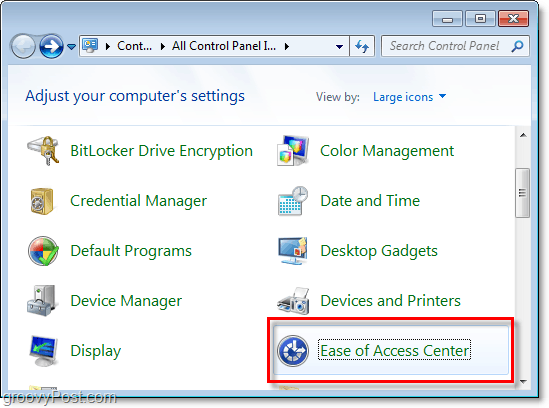Open the Display link
Image resolution: width=549 pixels, height=408 pixels.
[x=96, y=351]
